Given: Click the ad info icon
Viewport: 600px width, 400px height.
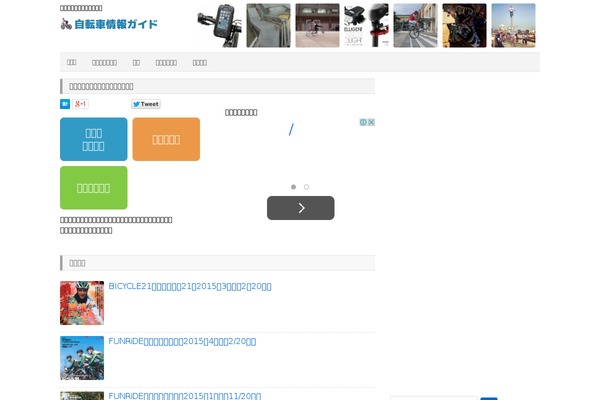Looking at the screenshot, I should point(363,122).
